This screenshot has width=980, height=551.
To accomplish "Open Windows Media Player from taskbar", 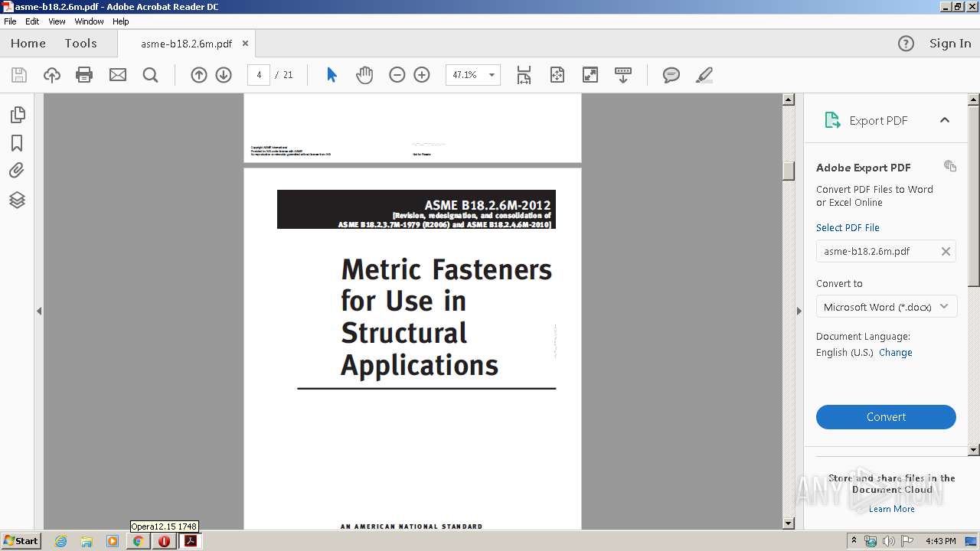I will click(113, 541).
